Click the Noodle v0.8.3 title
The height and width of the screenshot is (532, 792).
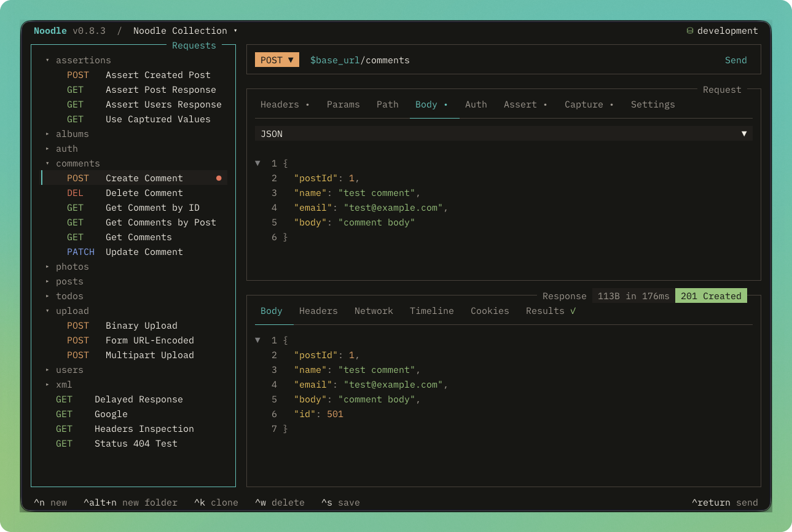click(69, 31)
